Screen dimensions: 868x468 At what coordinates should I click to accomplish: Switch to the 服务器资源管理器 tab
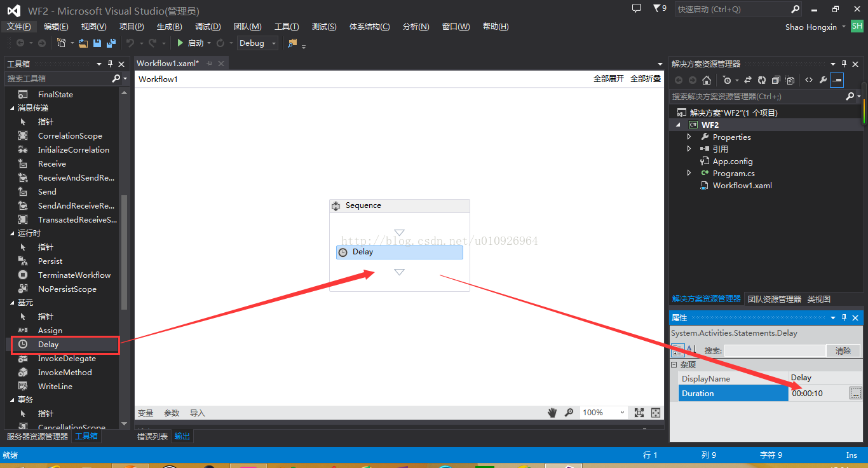[37, 436]
